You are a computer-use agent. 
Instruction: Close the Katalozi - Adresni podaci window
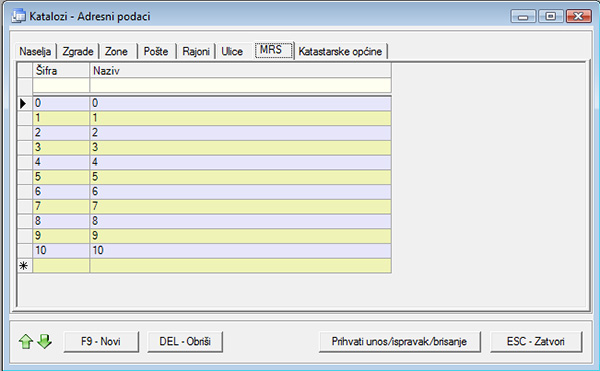point(579,16)
